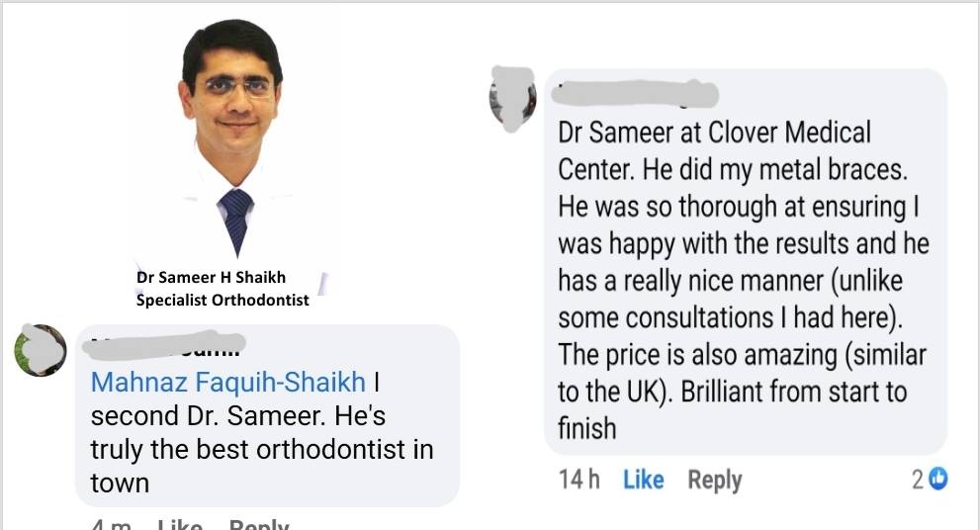This screenshot has height=530, width=980.
Task: Open the reaction count showing 2
Action: [919, 480]
